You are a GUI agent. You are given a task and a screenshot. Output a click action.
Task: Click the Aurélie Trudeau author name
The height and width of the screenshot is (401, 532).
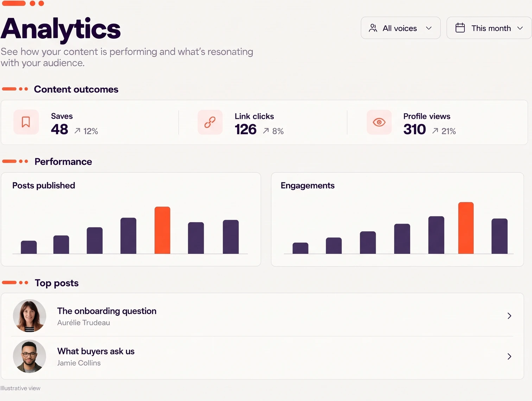(84, 323)
